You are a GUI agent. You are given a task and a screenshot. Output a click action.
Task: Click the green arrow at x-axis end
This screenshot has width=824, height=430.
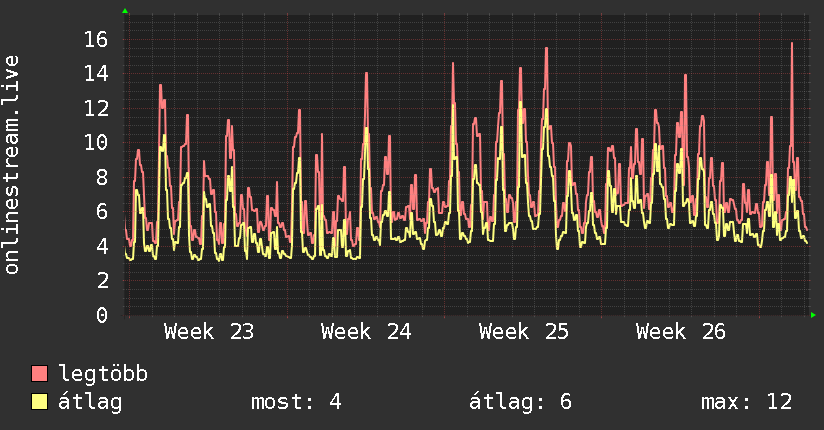point(813,315)
